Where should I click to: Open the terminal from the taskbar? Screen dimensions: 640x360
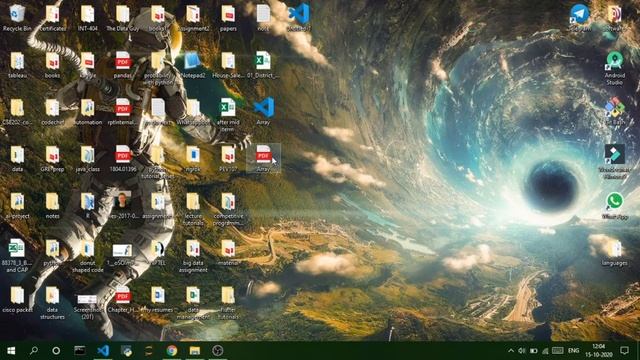(x=80, y=351)
